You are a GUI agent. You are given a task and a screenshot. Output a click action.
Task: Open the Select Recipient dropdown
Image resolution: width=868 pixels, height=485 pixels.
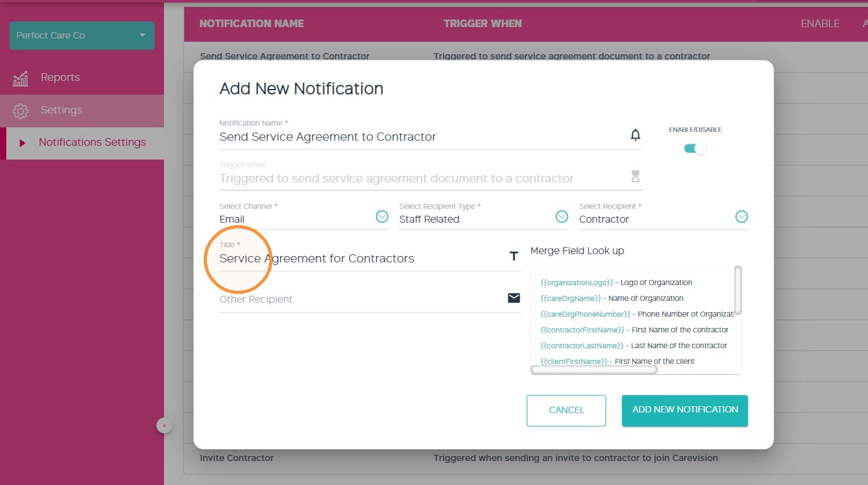[742, 217]
